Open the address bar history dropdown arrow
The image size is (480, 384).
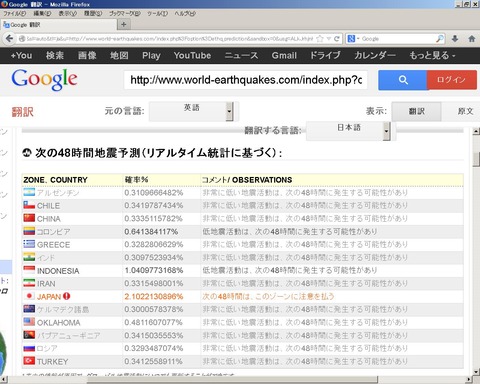[x=329, y=39]
